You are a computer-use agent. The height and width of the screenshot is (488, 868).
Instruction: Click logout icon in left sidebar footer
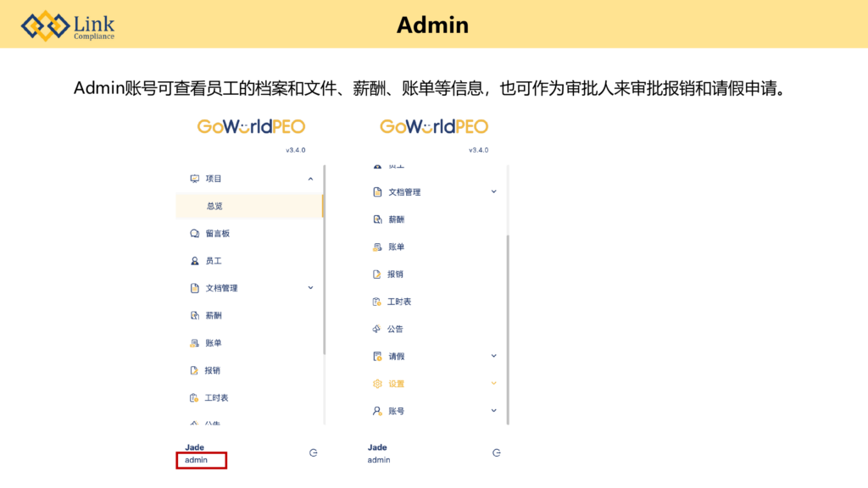coord(314,453)
